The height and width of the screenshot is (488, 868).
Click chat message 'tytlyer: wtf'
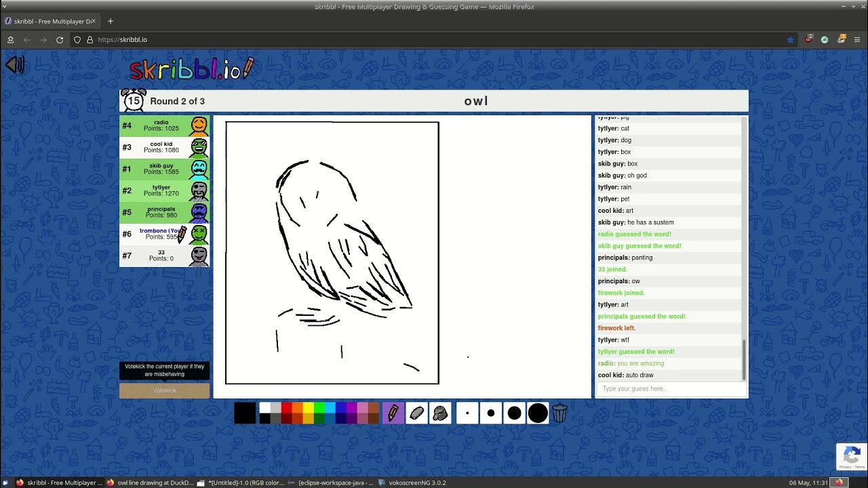(x=614, y=340)
